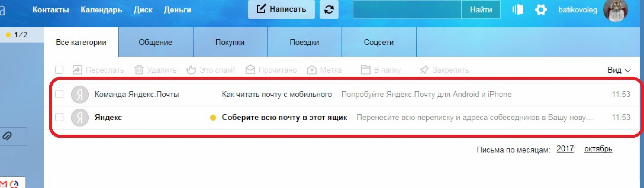Click the Закрепить pin icon
Image resolution: width=644 pixels, height=188 pixels.
click(x=424, y=70)
